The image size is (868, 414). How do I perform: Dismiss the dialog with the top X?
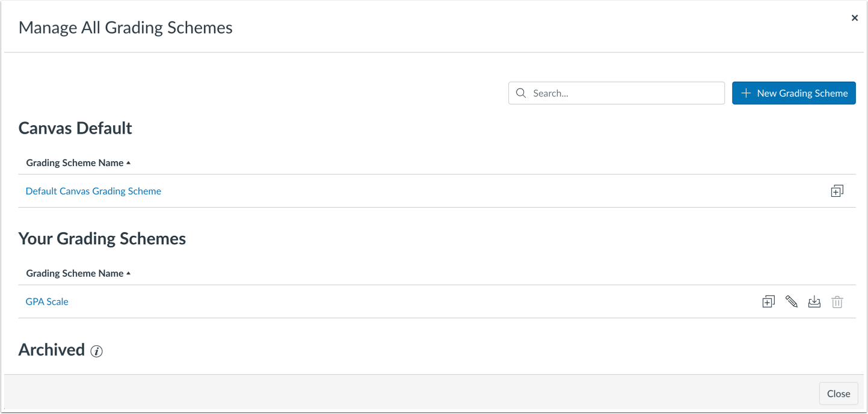(x=854, y=18)
